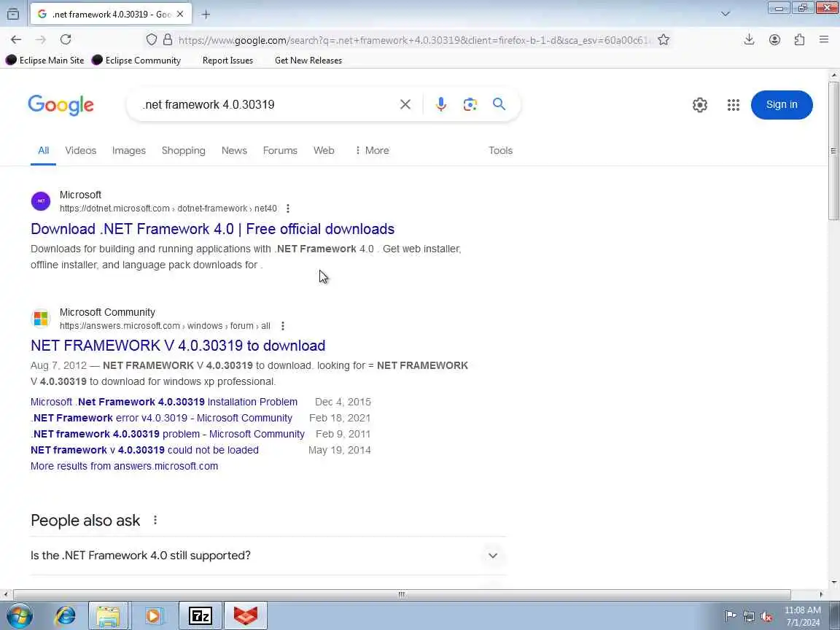Image resolution: width=840 pixels, height=630 pixels.
Task: Open Firefox account icon
Action: pos(774,39)
